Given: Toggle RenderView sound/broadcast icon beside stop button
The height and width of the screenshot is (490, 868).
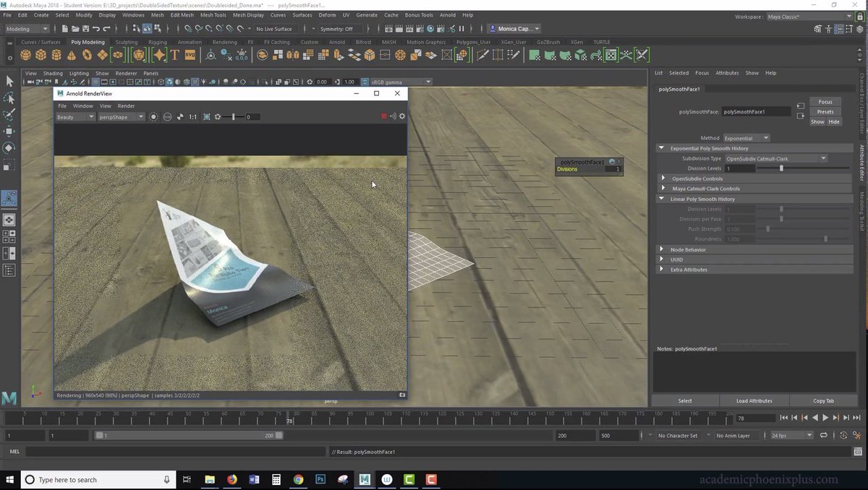Looking at the screenshot, I should pos(393,116).
